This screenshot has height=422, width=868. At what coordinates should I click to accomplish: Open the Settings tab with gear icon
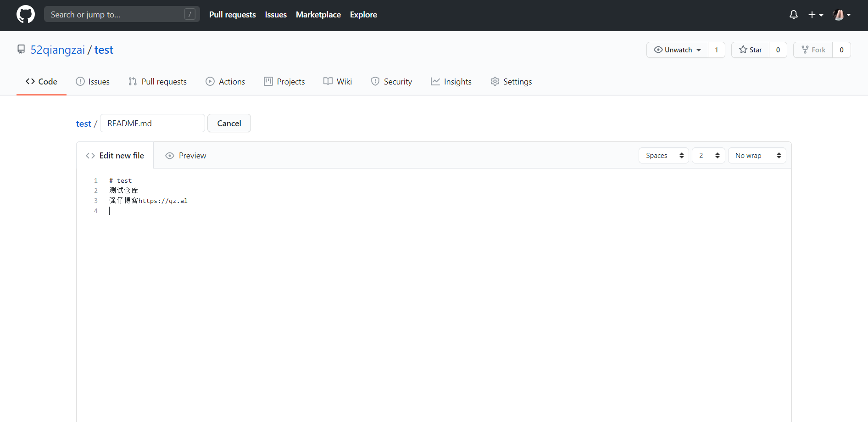coord(511,82)
